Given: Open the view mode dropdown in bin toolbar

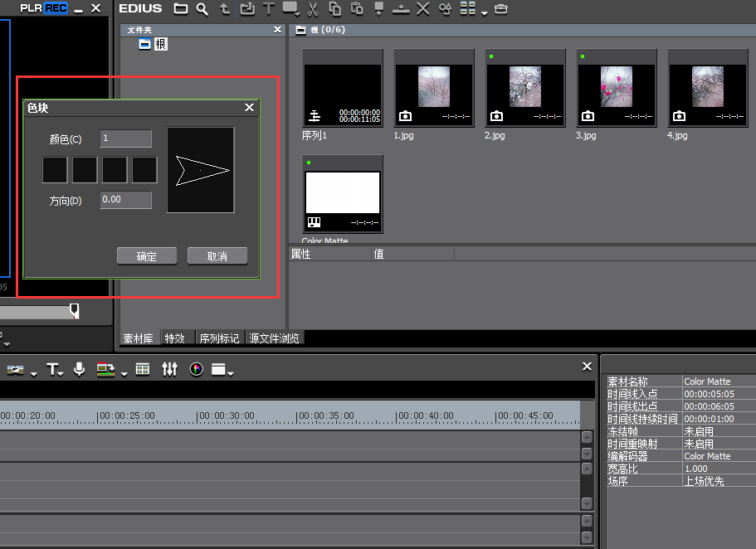Looking at the screenshot, I should pos(485,12).
